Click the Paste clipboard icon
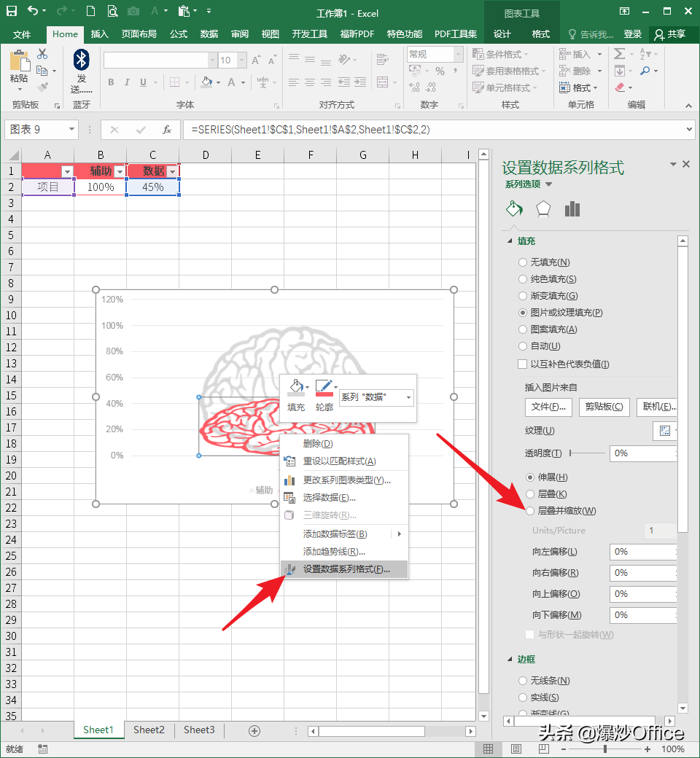 pyautogui.click(x=19, y=61)
